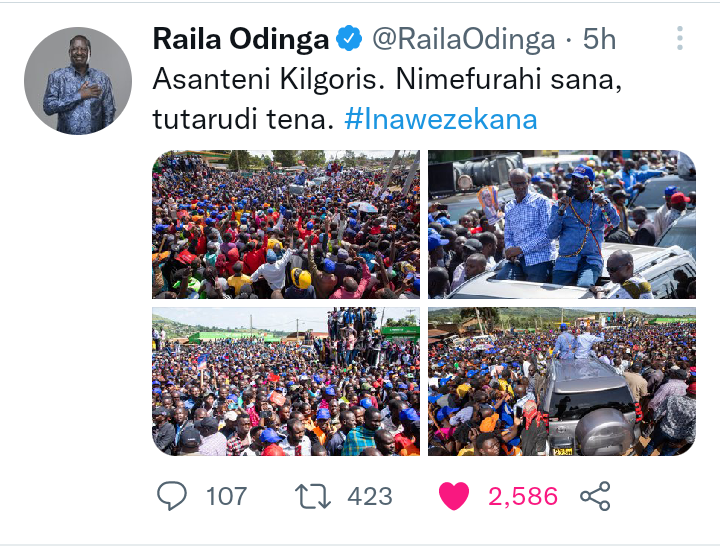Open Raila Odinga's profile picture
The width and height of the screenshot is (720, 558).
coord(78,81)
